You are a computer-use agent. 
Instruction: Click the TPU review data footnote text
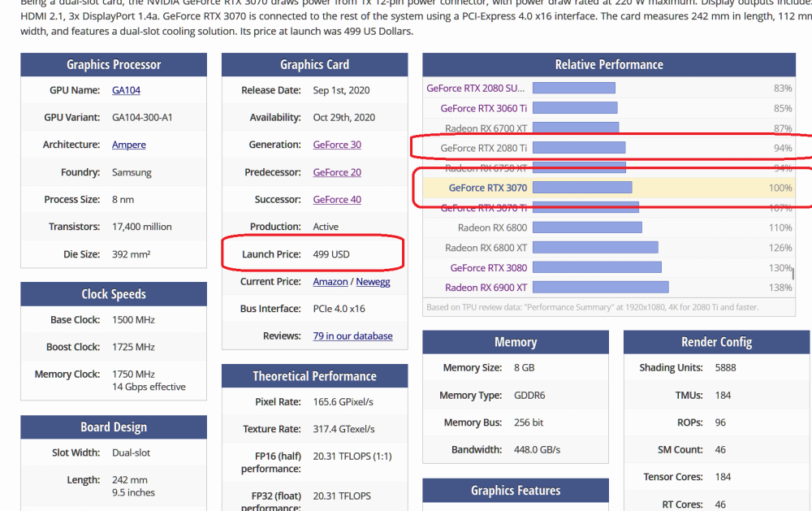[x=593, y=307]
